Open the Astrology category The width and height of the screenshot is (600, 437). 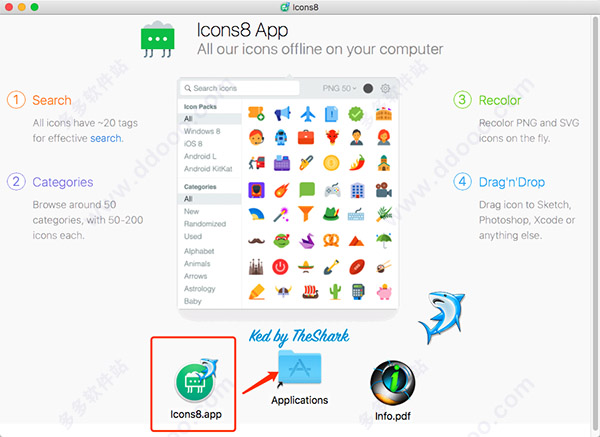click(200, 289)
